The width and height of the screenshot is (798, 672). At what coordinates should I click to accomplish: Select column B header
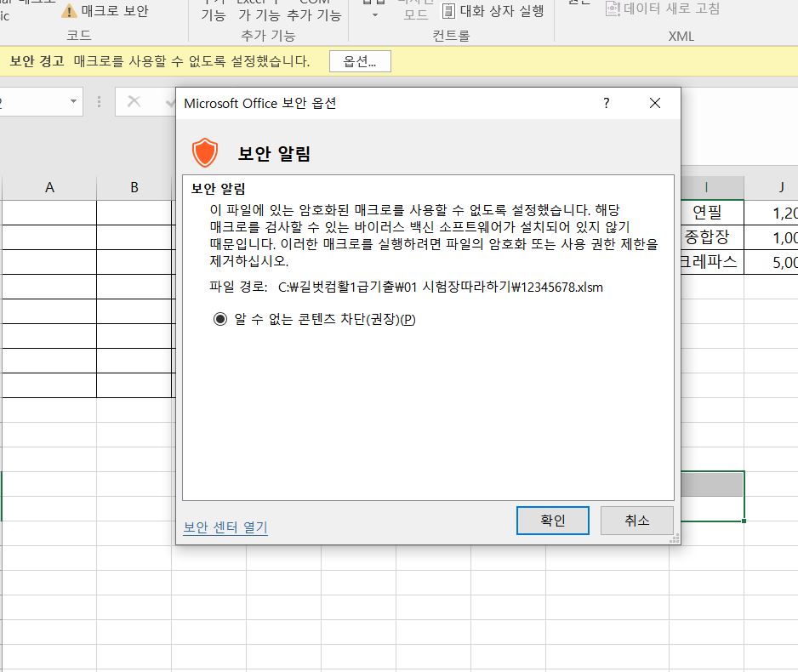[x=134, y=188]
